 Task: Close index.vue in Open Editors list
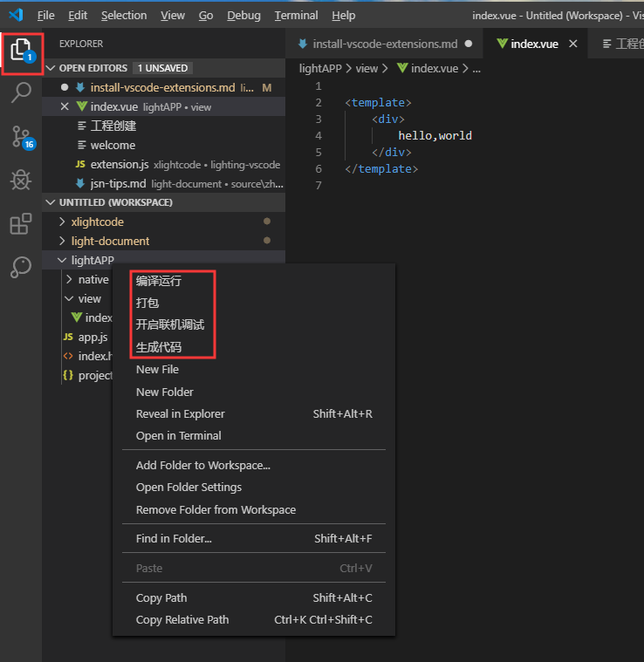tap(65, 106)
